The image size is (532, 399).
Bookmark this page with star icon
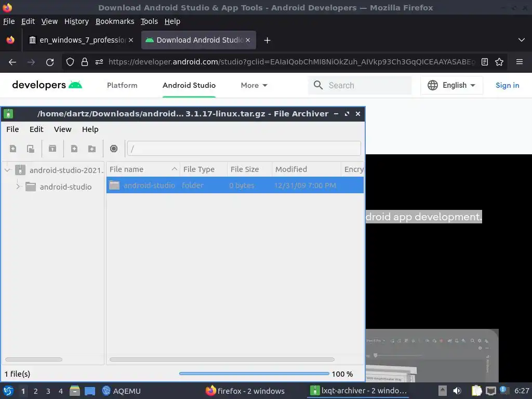click(x=499, y=62)
